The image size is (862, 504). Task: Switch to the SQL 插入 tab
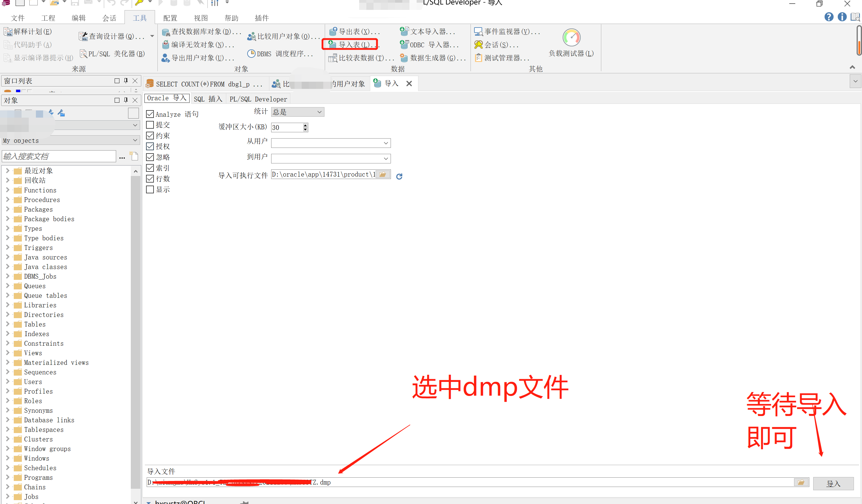(208, 99)
